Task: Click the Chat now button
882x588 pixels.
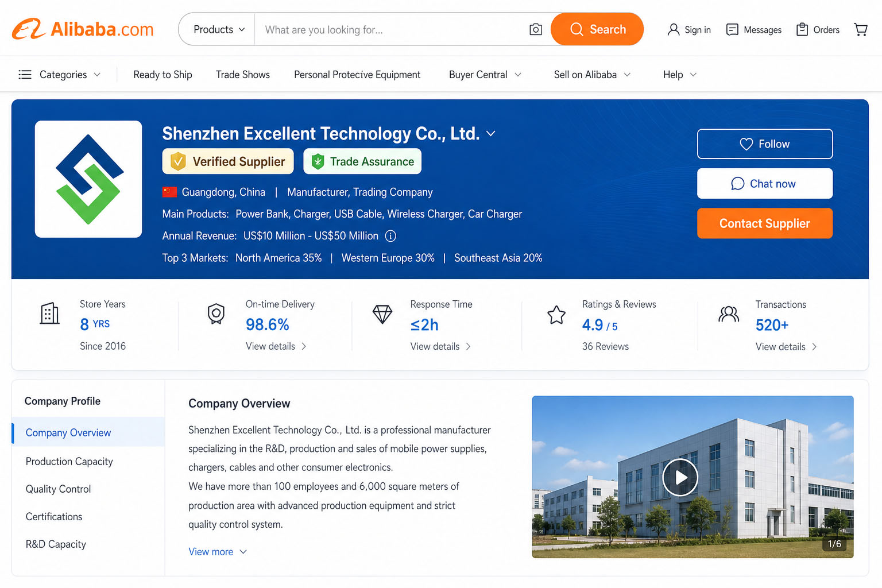Action: (x=765, y=184)
